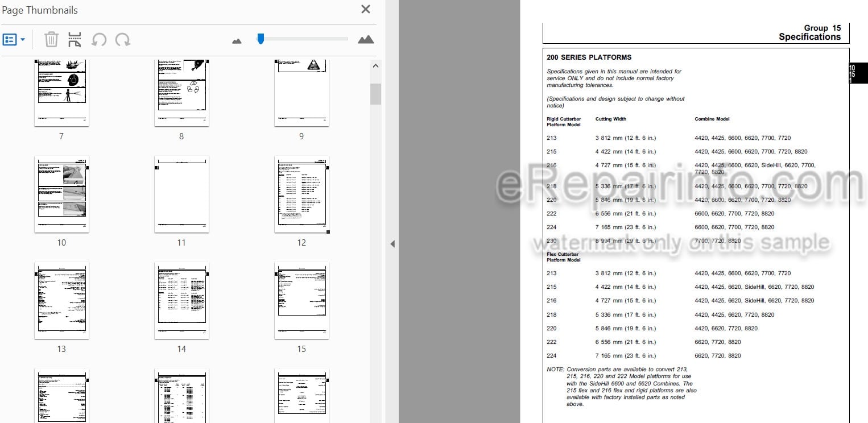Click the Delete pages trash icon

coord(51,40)
